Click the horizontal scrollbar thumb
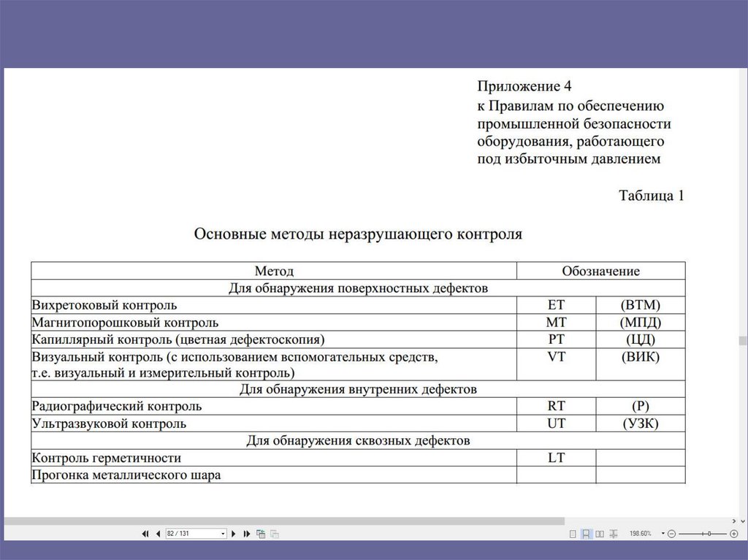748x560 pixels. [x=284, y=521]
